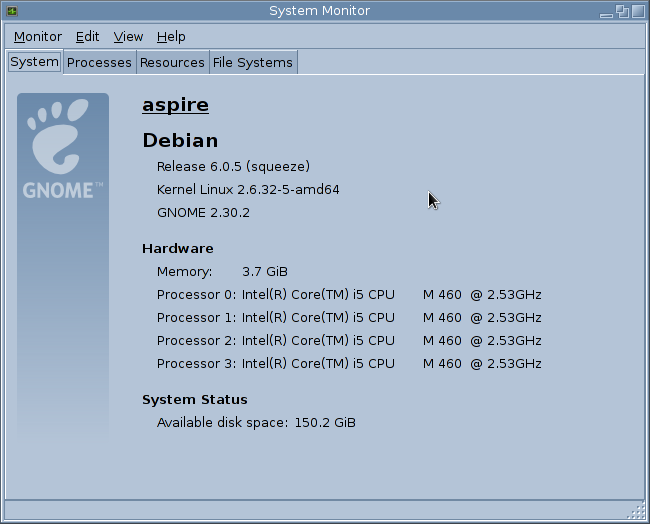The height and width of the screenshot is (524, 650).
Task: Click the 'Debian' heading
Action: 180,141
